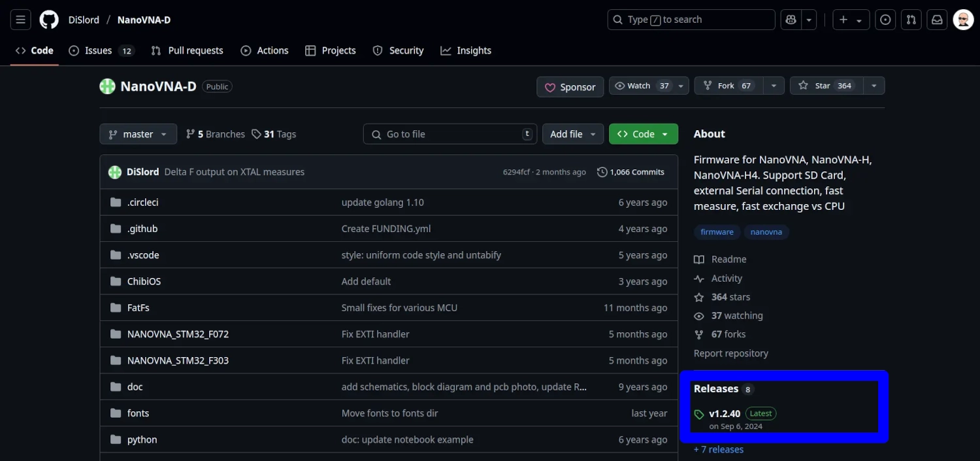The height and width of the screenshot is (461, 980).
Task: Open the Actions tab
Action: coord(265,50)
